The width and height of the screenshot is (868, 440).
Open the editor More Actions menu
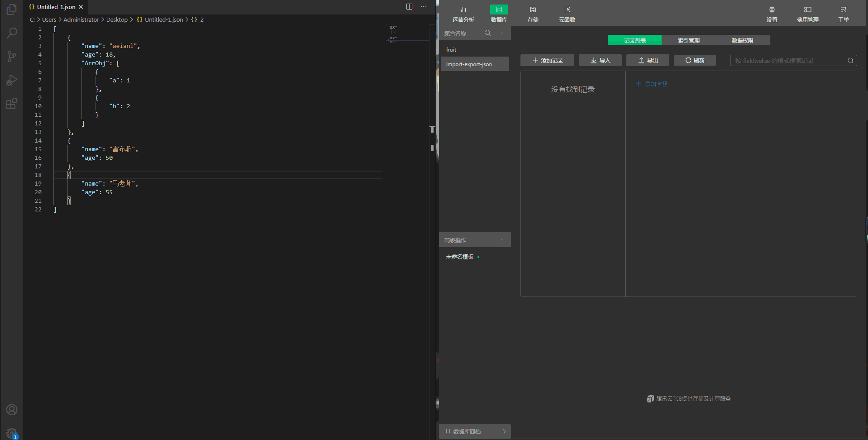[424, 7]
